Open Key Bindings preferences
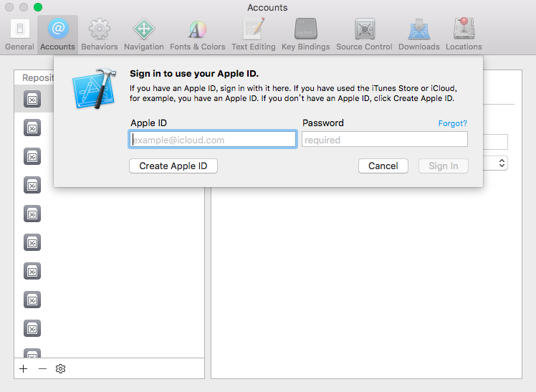536x392 pixels. [x=305, y=34]
